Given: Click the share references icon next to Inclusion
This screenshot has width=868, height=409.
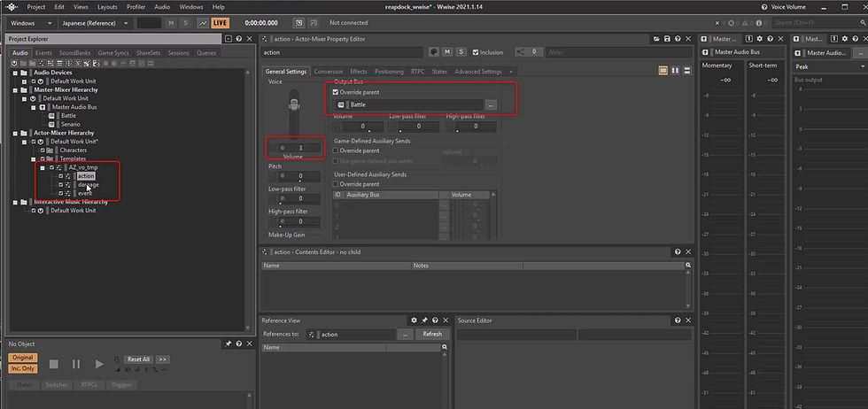Looking at the screenshot, I should (x=521, y=51).
